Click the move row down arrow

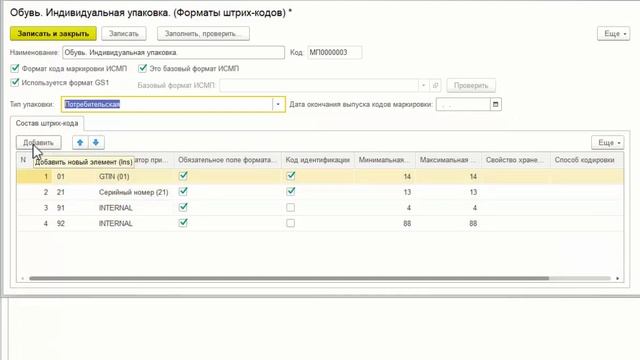(96, 142)
